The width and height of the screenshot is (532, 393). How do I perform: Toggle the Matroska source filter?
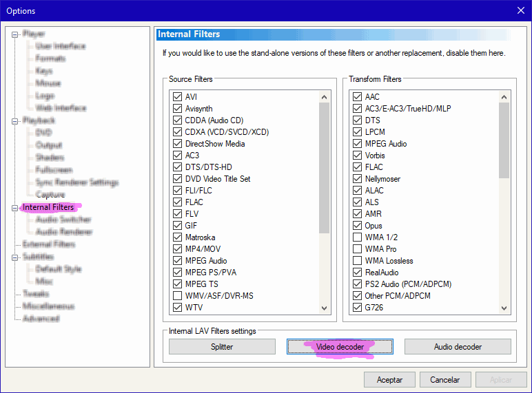[177, 237]
